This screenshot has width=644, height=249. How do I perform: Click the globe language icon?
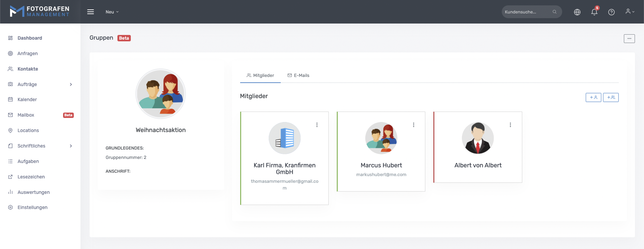(x=577, y=12)
